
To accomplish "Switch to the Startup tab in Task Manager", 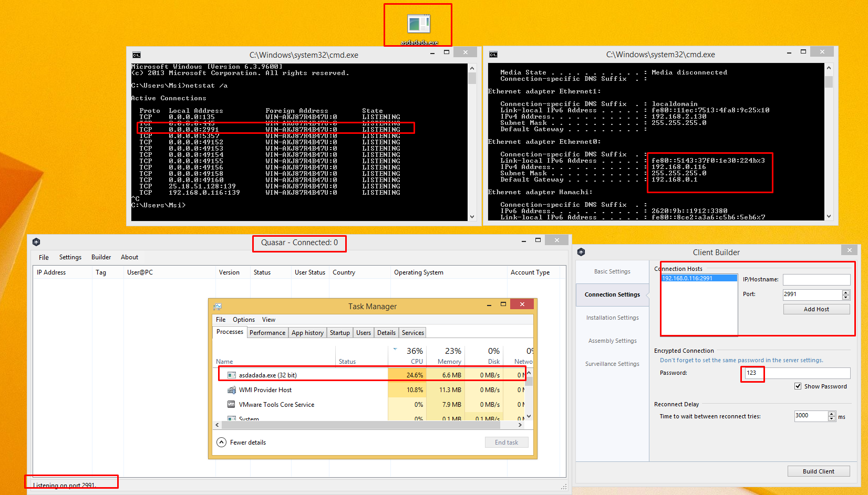I will (x=339, y=333).
